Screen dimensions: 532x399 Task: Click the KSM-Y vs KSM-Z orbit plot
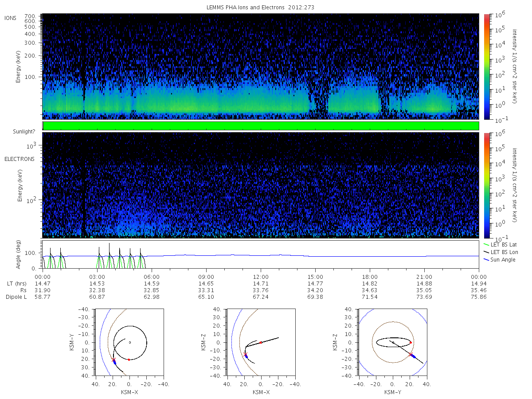coord(393,342)
